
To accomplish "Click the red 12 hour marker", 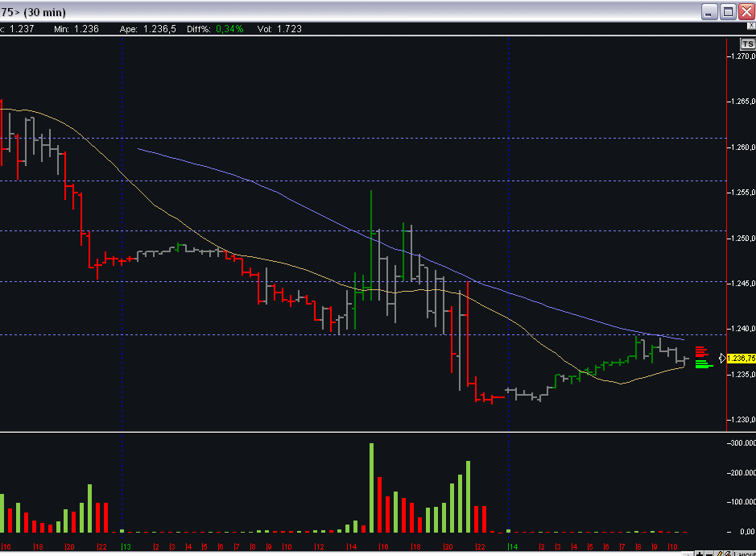I will click(x=319, y=547).
